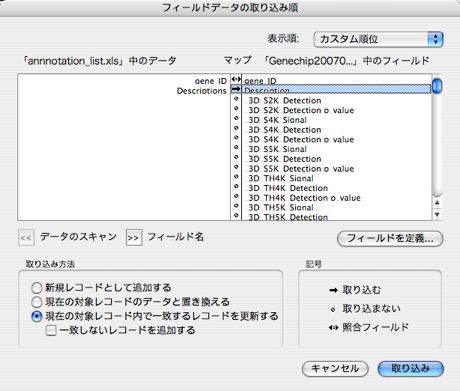Select 現在の対象レコードのデータと置き換える radio option

pyautogui.click(x=36, y=302)
